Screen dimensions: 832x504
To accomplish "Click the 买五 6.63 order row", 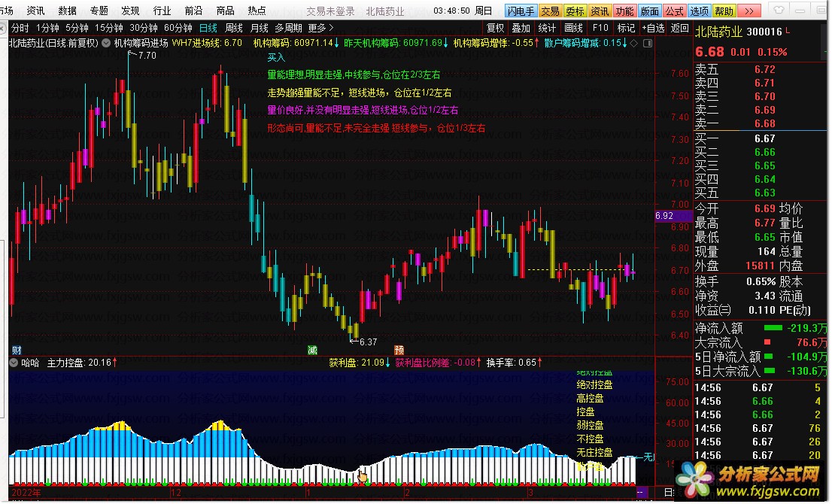I will [x=761, y=193].
